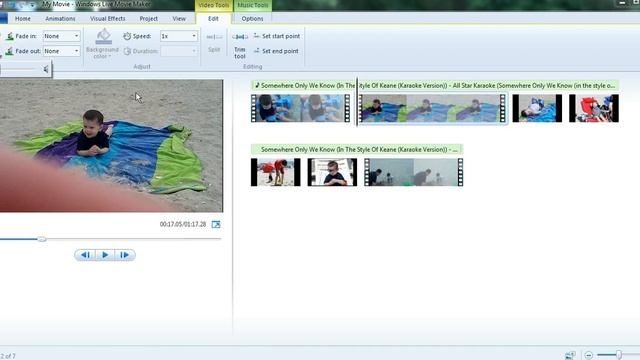Select the foggy beach video clip
This screenshot has height=360, width=640.
[413, 172]
